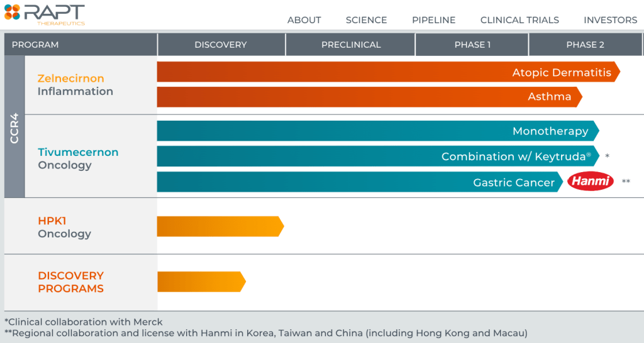The image size is (644, 343).
Task: Navigate to Investors section
Action: tap(610, 20)
